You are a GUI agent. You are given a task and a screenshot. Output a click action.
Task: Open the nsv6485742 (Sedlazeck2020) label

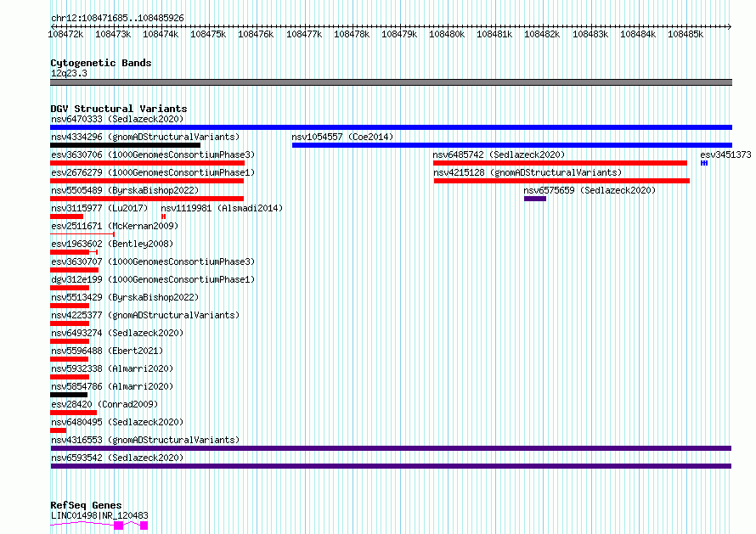point(499,155)
